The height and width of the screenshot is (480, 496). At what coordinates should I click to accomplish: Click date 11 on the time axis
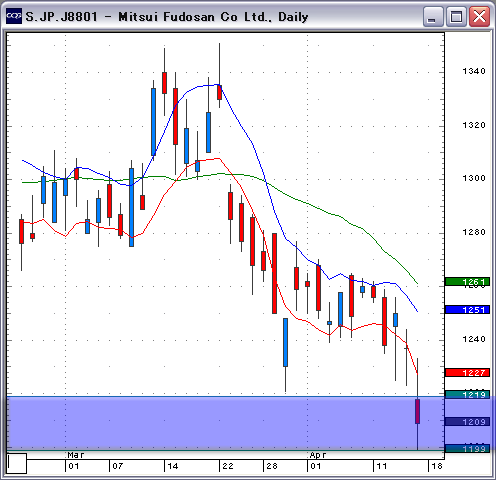click(x=382, y=466)
